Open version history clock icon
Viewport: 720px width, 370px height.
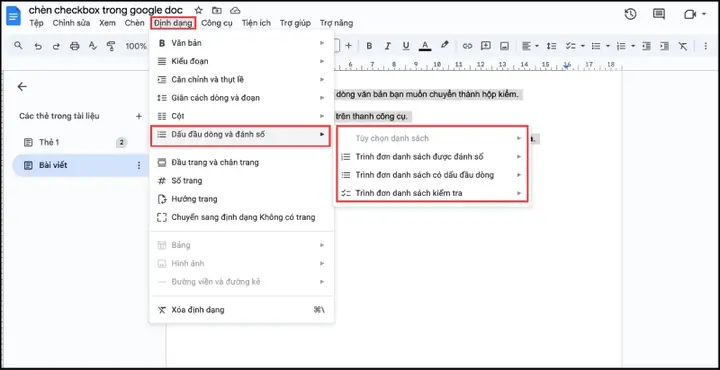coord(630,14)
